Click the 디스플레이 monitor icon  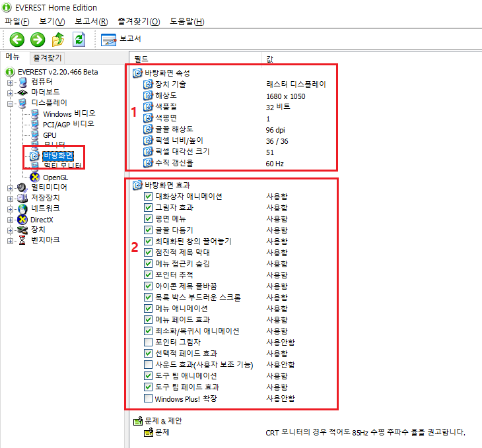[x=22, y=103]
